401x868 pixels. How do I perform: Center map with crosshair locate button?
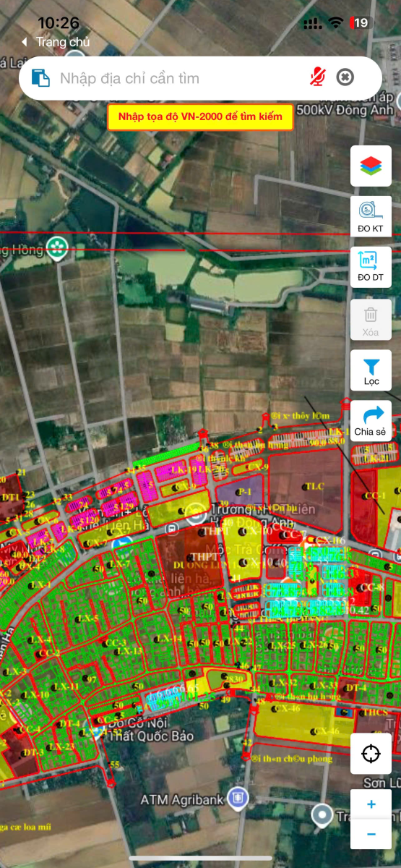(x=371, y=754)
